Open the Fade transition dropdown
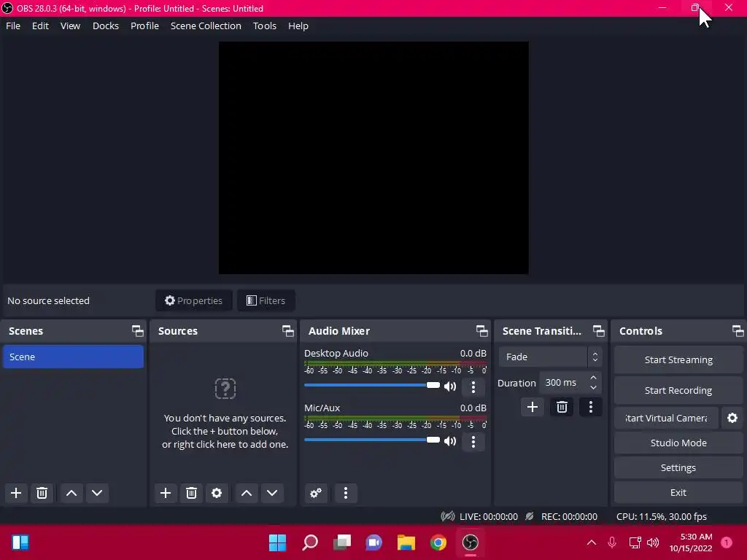The width and height of the screenshot is (747, 560). 550,357
